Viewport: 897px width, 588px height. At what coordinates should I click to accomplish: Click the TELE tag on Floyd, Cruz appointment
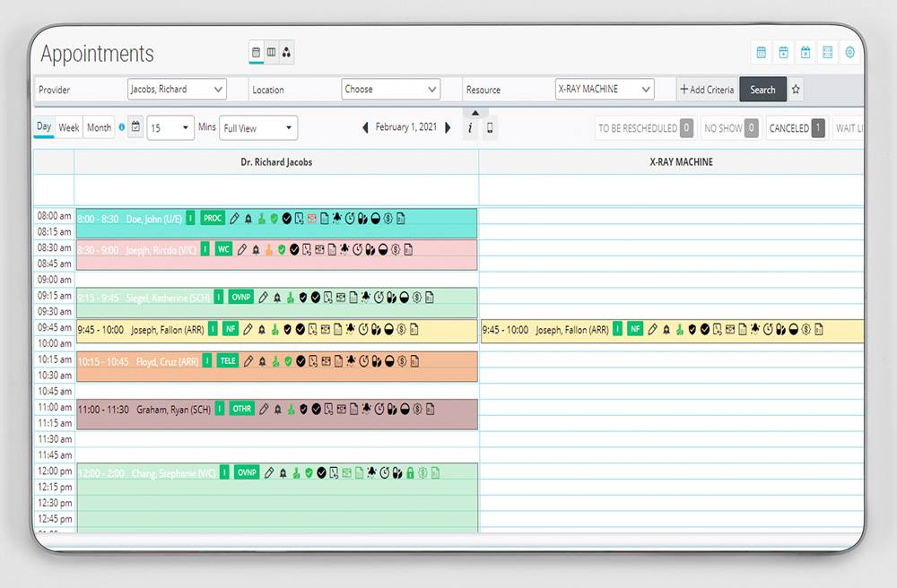(228, 360)
